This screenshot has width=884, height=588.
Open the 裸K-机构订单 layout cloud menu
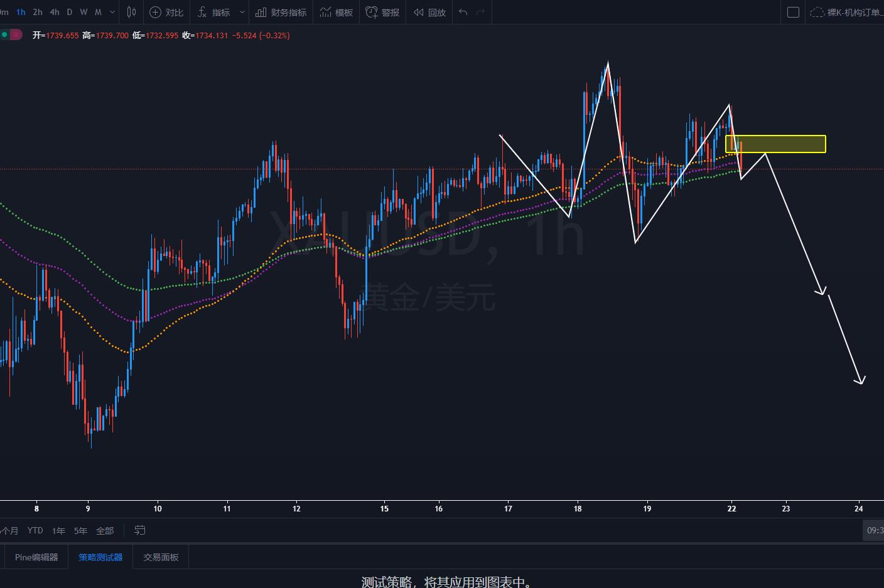[x=845, y=12]
